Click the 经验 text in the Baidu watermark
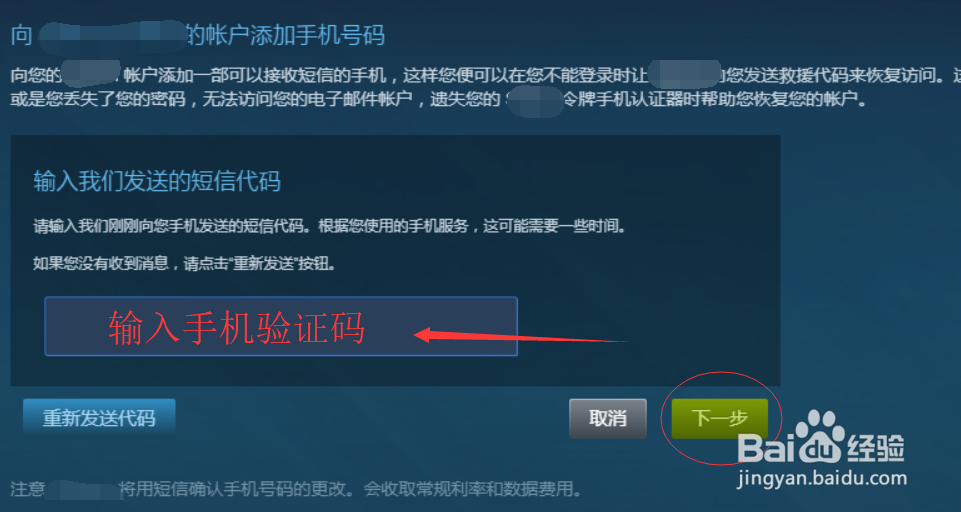The width and height of the screenshot is (961, 512). (875, 448)
